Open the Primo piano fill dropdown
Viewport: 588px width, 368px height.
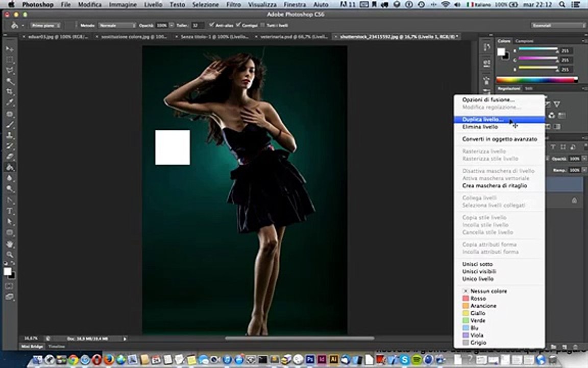(x=46, y=25)
